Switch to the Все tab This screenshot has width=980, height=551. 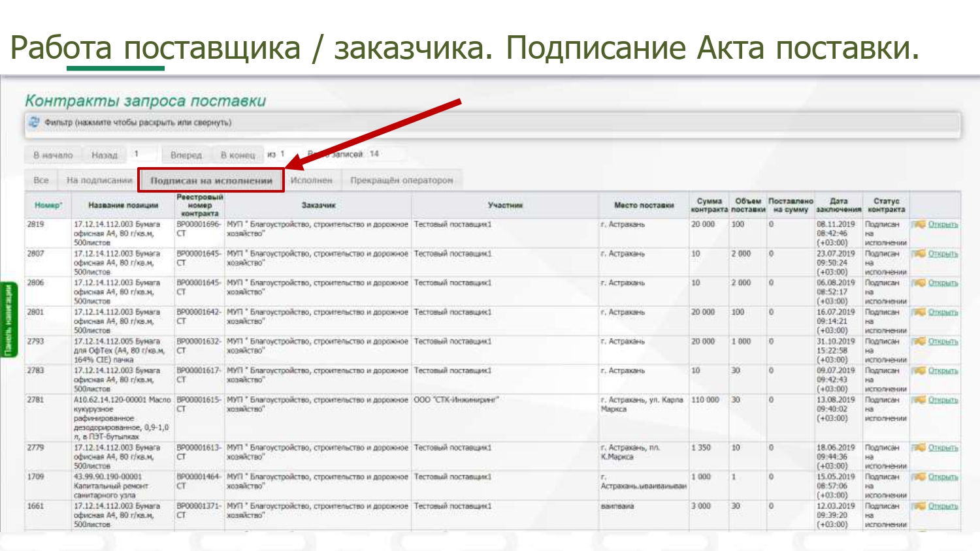click(41, 180)
